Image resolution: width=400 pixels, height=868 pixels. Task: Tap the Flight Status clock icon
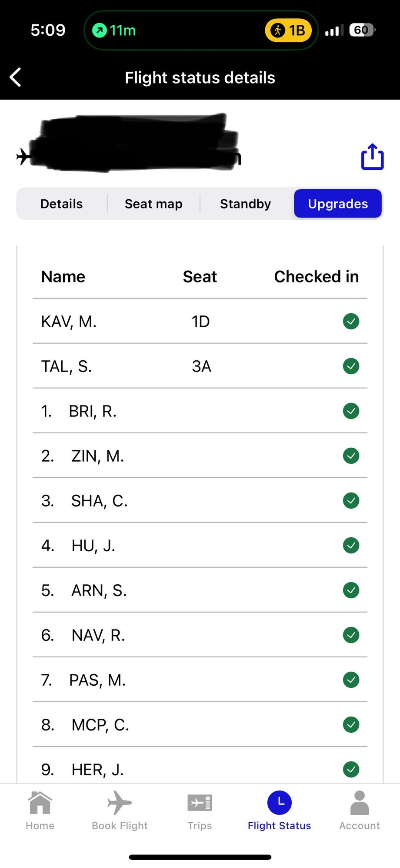(x=279, y=803)
